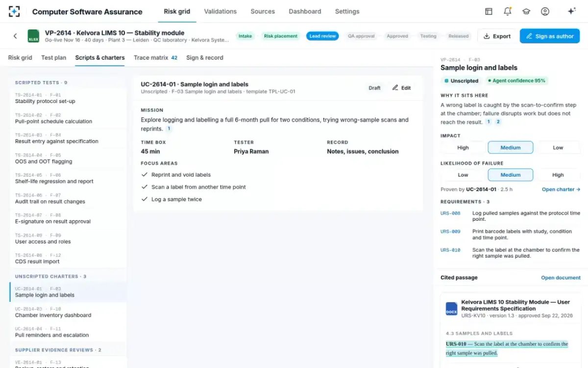Open requirement URS-009 link
The image size is (588, 368).
click(450, 232)
